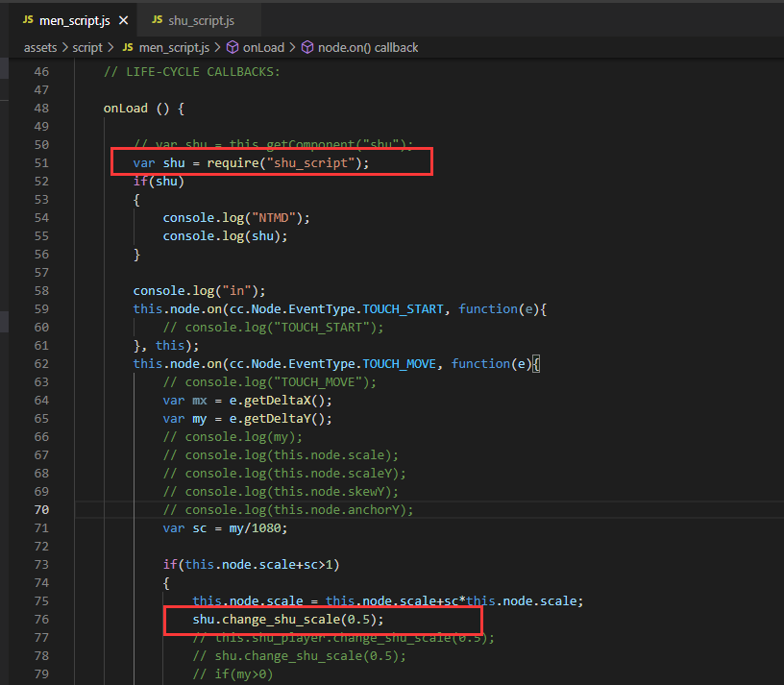Click the commented console.log("TOUCH_MOVE") line
784x685 pixels.
pos(269,382)
